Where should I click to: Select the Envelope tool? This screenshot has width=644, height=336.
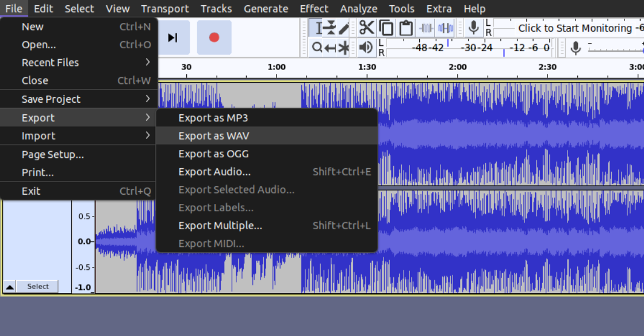pos(330,28)
